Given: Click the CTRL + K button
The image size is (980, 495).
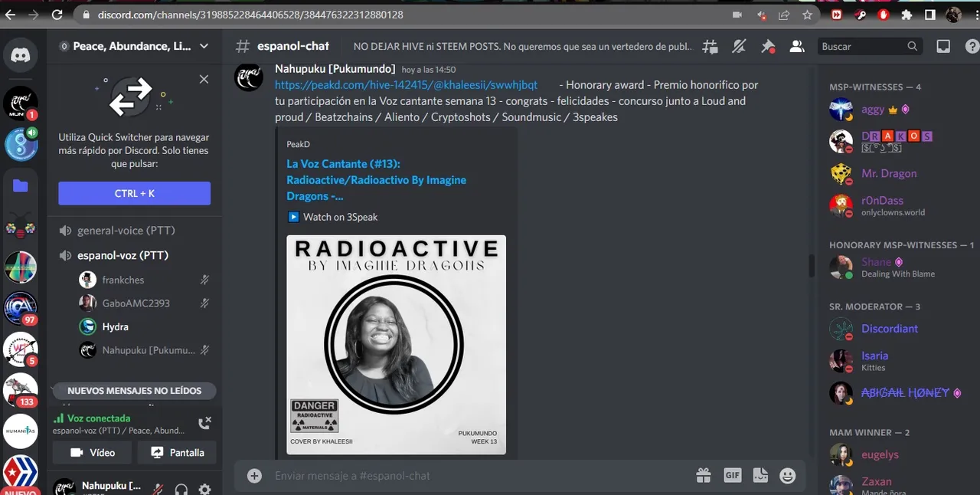Looking at the screenshot, I should pos(134,193).
